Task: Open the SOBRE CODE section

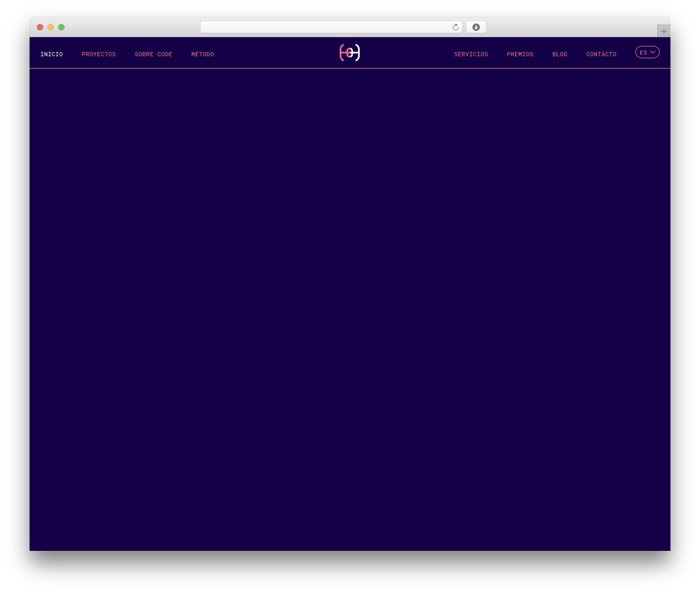Action: [154, 54]
